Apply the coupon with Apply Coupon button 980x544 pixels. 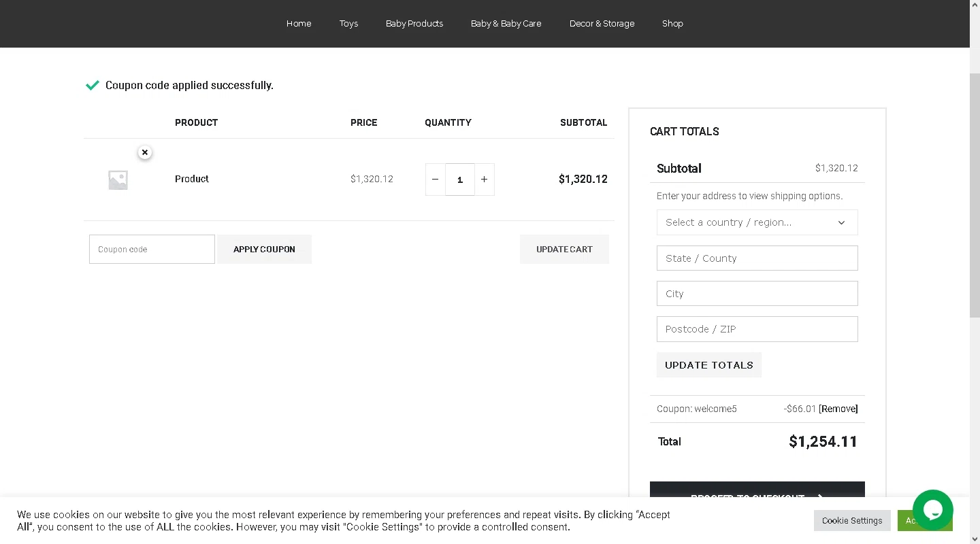pyautogui.click(x=264, y=249)
